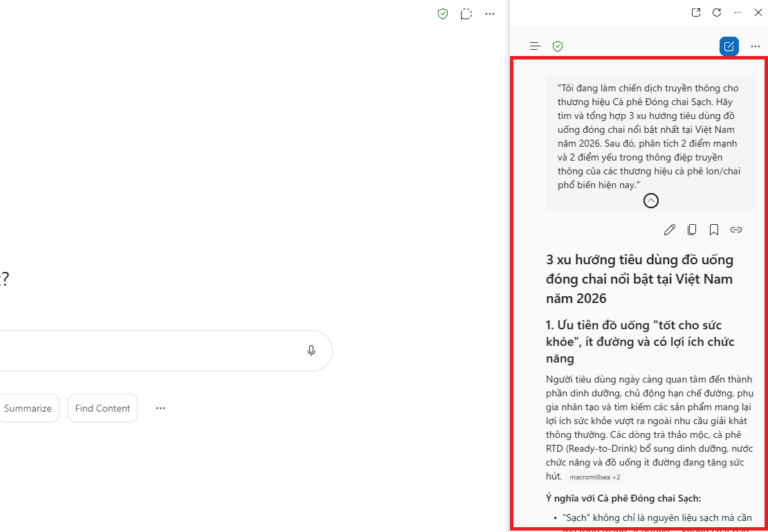Click the text "Ý nghĩa với Cà phê Đóng chai Sạch:"
This screenshot has width=768, height=532.
point(623,499)
